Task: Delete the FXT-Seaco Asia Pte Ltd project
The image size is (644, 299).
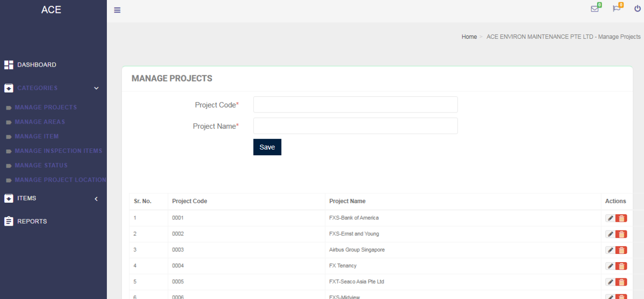Action: click(x=621, y=282)
